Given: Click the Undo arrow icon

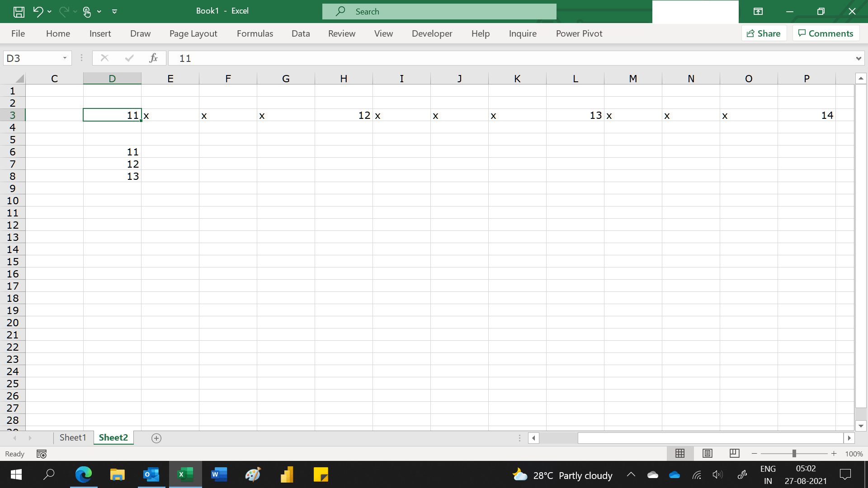Looking at the screenshot, I should (38, 11).
